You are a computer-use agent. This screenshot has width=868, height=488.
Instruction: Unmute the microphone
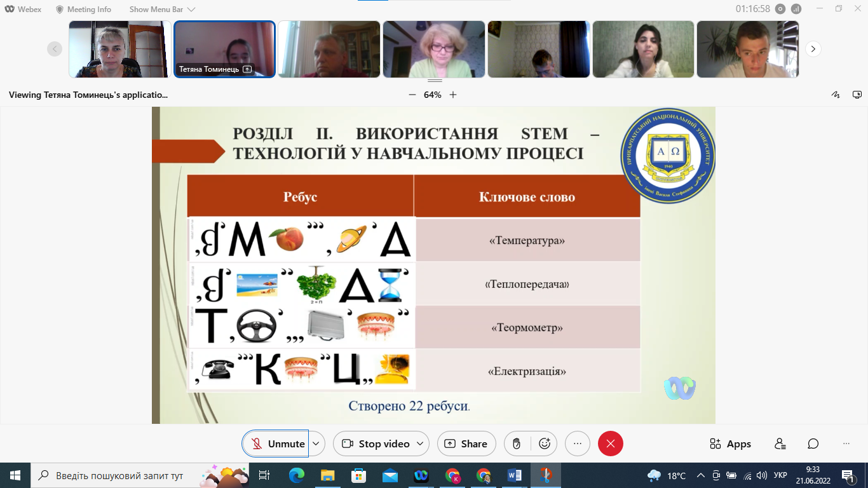point(276,444)
